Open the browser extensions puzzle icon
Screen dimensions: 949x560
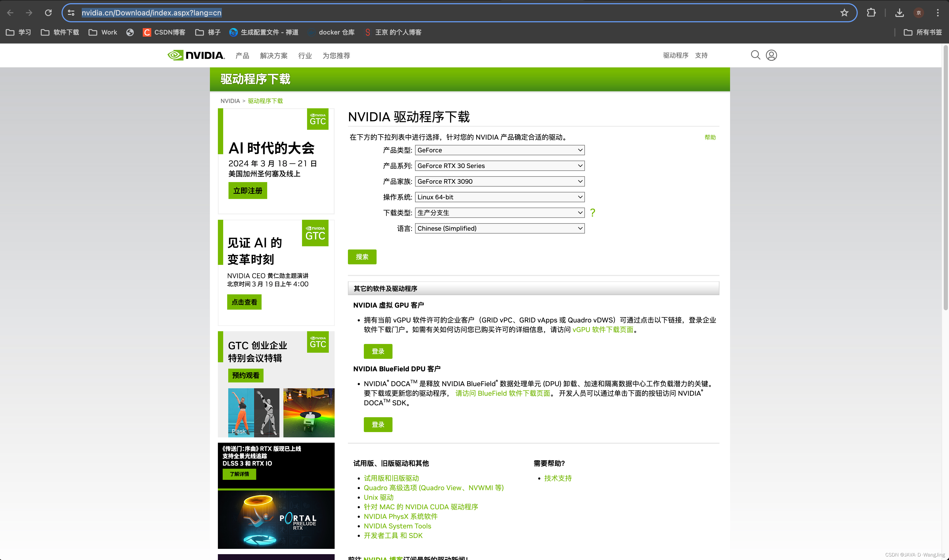pos(871,12)
